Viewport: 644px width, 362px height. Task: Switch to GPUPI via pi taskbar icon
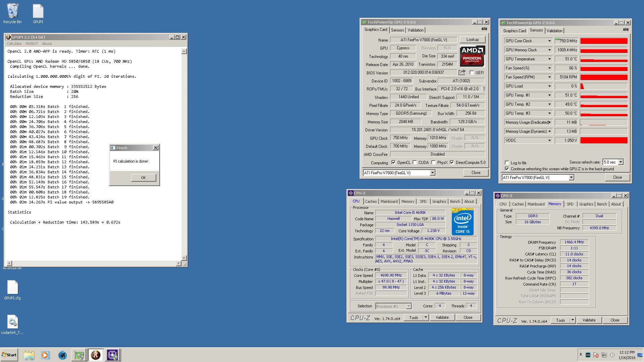(x=96, y=355)
